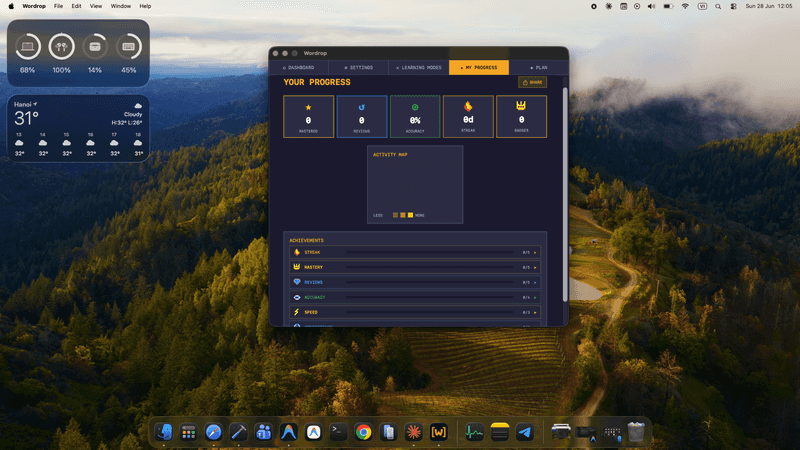Screen dimensions: 800x450
Task: Click the volume icon in menu bar
Action: (x=652, y=6)
